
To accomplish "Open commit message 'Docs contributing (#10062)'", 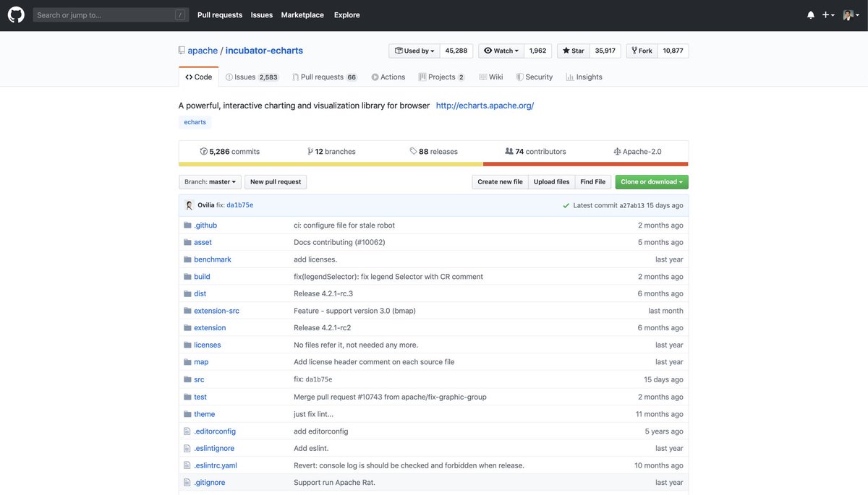I will pos(339,243).
